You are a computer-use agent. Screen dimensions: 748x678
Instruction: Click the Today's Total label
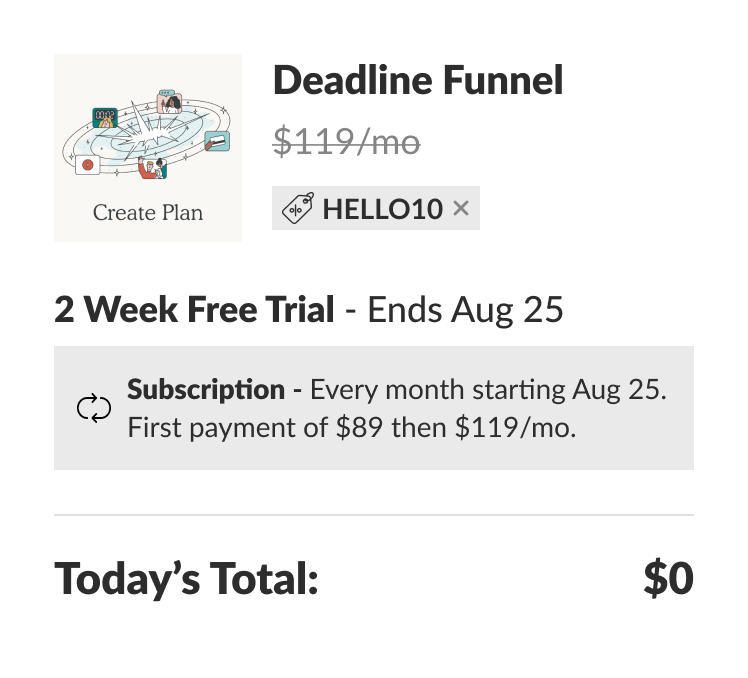coord(186,578)
